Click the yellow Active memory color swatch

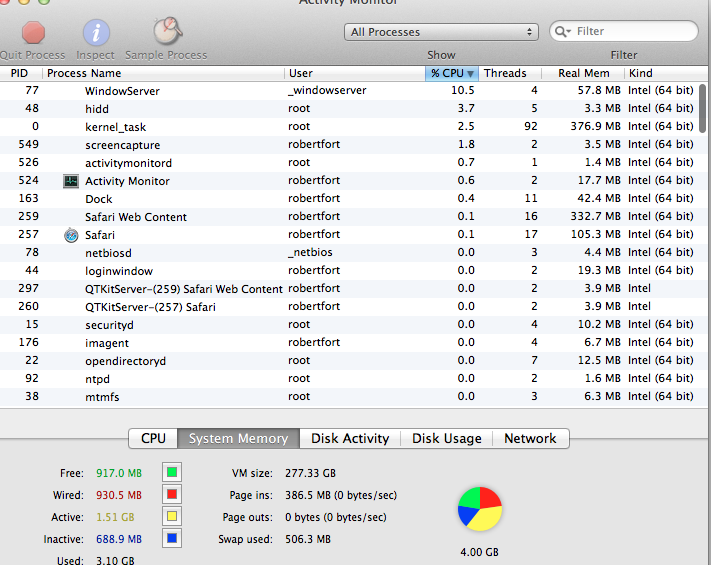(172, 516)
